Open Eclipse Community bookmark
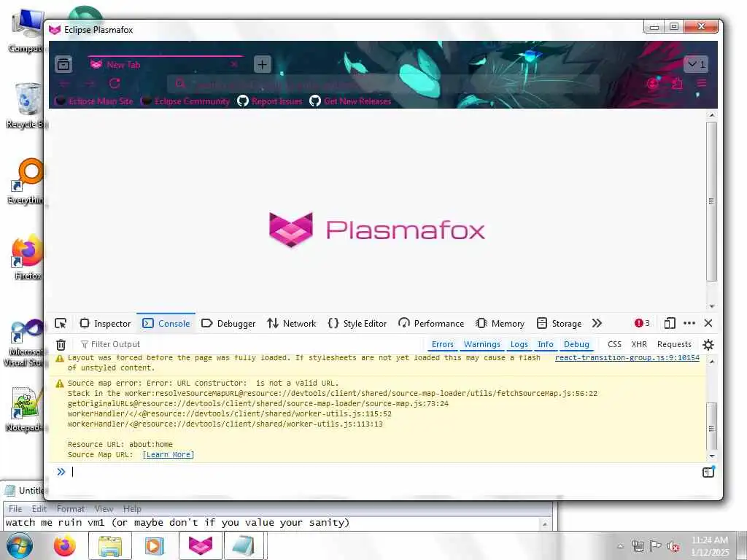747x560 pixels. click(186, 101)
